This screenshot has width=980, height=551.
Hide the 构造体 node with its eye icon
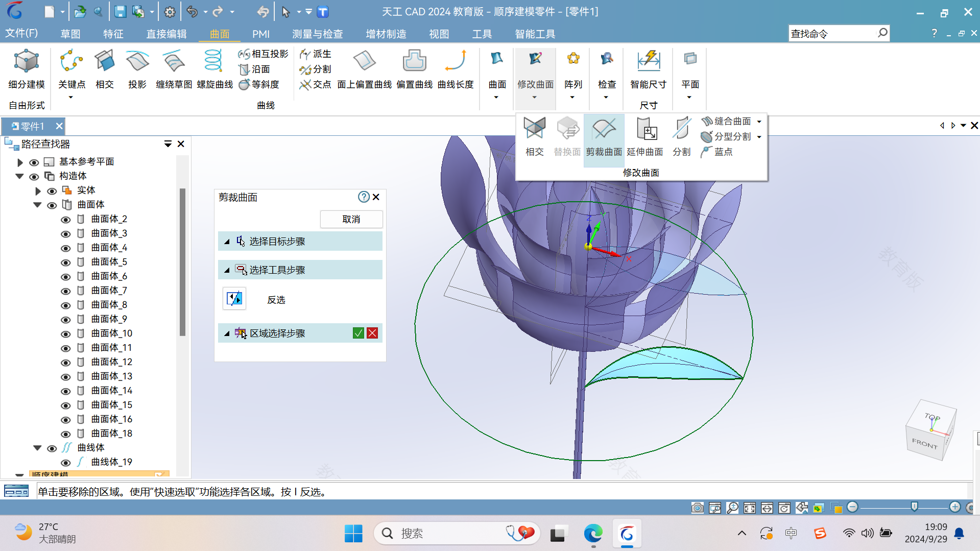click(x=34, y=177)
